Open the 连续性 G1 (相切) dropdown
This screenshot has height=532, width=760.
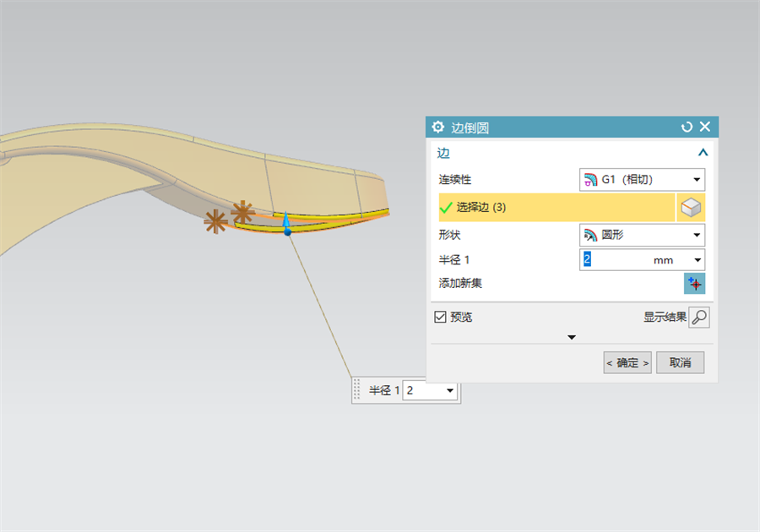click(642, 179)
